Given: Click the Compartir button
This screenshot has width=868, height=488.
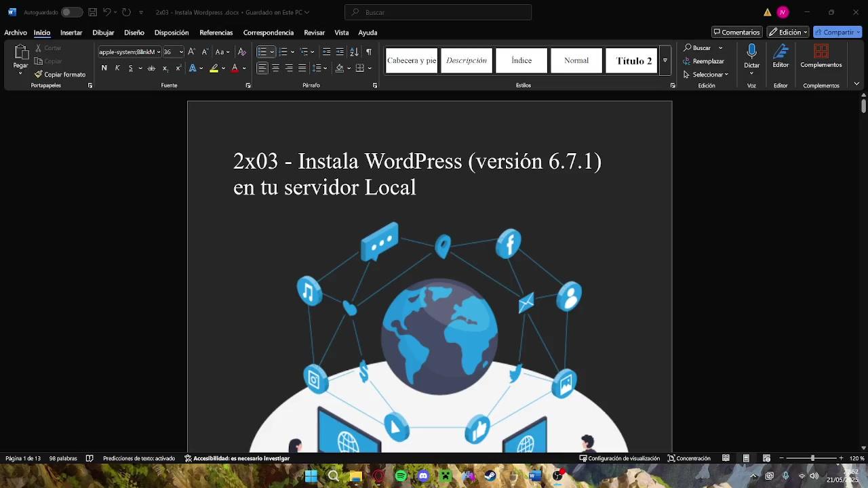Looking at the screenshot, I should 837,32.
